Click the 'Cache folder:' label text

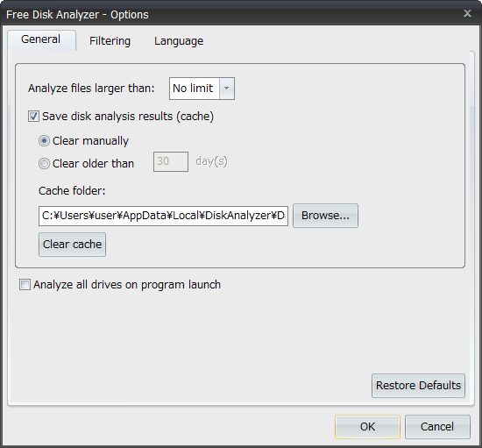72,191
